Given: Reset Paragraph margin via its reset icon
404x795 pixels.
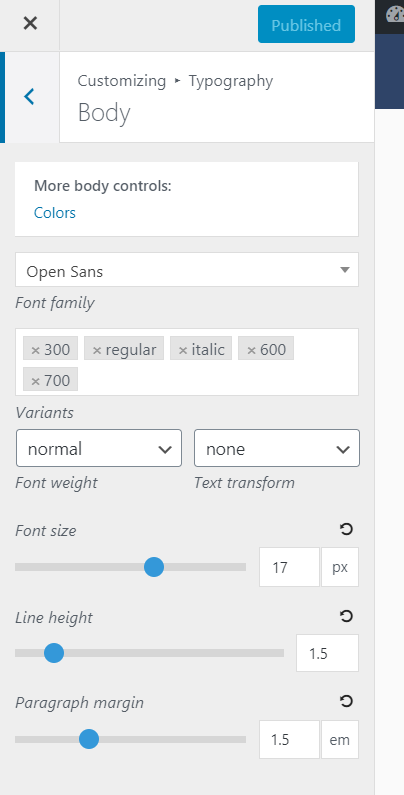Looking at the screenshot, I should (346, 702).
